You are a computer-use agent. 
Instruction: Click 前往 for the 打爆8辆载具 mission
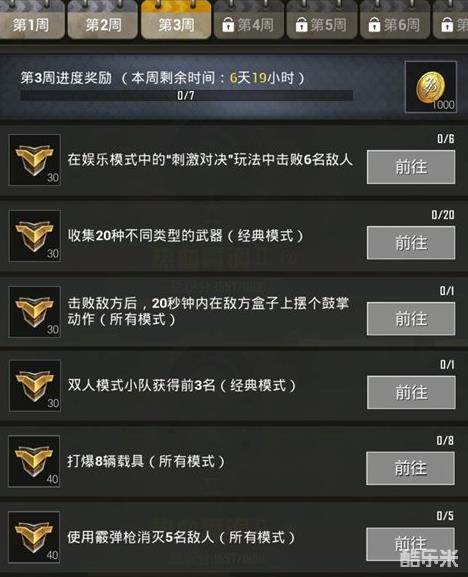point(411,468)
